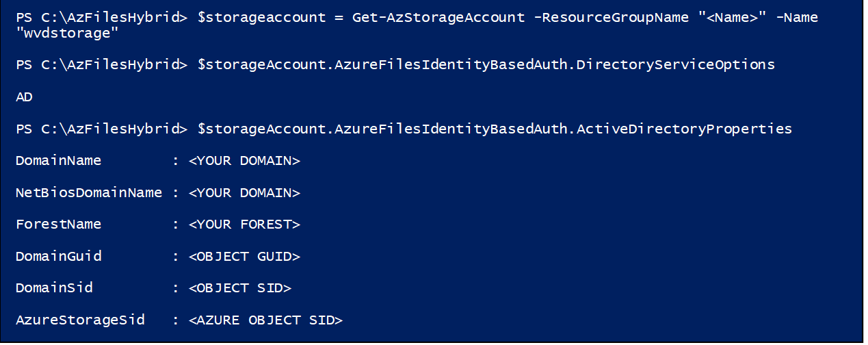This screenshot has width=868, height=345.
Task: Click the "wvdstorage" storage account name string
Action: (x=62, y=32)
